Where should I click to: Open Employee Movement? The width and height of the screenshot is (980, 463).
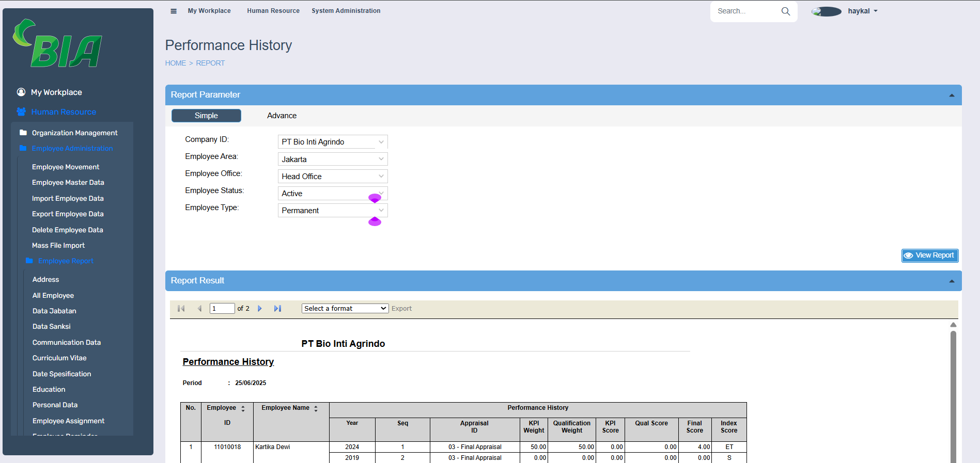tap(66, 167)
